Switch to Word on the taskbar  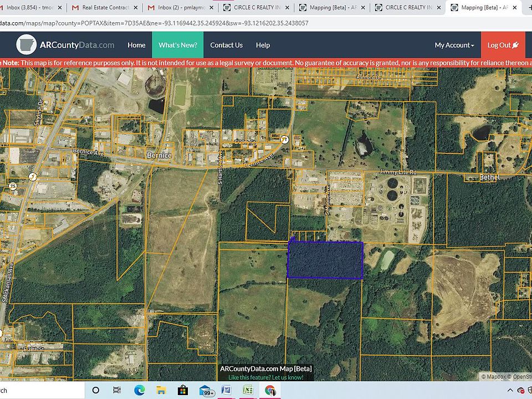pos(226,390)
